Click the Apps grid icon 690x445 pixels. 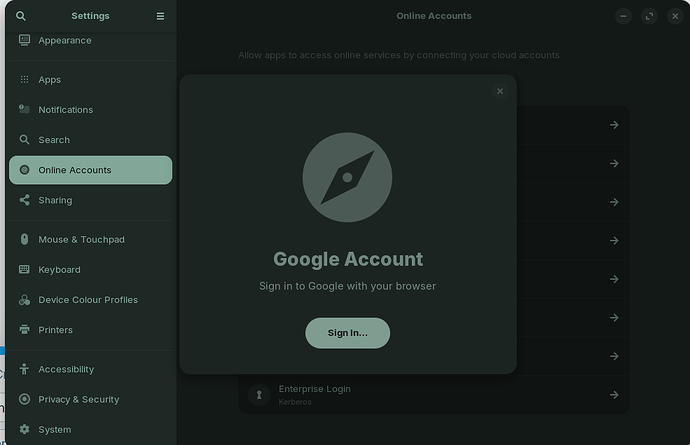pos(24,79)
